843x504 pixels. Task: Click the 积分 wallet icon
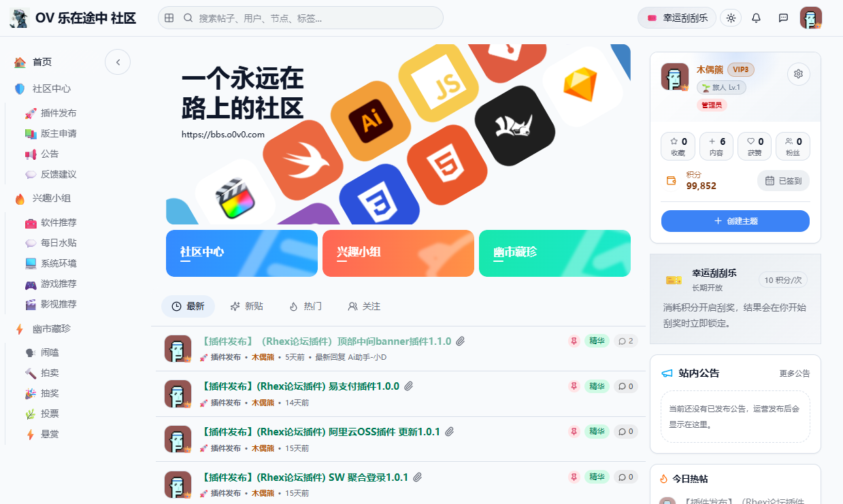(x=672, y=180)
